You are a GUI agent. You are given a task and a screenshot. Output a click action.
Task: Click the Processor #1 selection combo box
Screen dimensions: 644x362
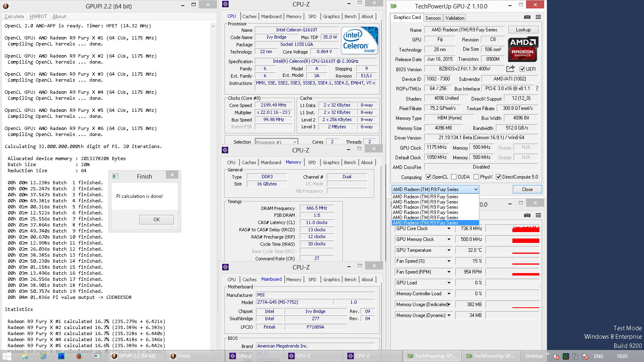coord(276,142)
